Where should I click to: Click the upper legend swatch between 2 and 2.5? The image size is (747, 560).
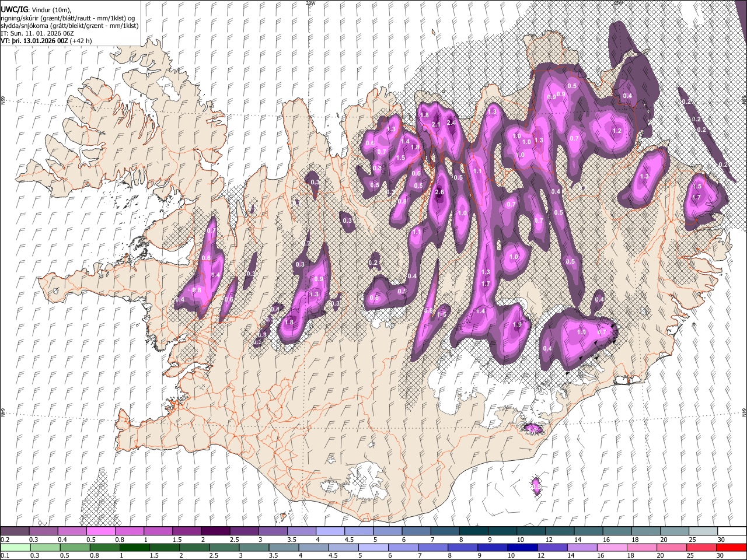(x=216, y=531)
